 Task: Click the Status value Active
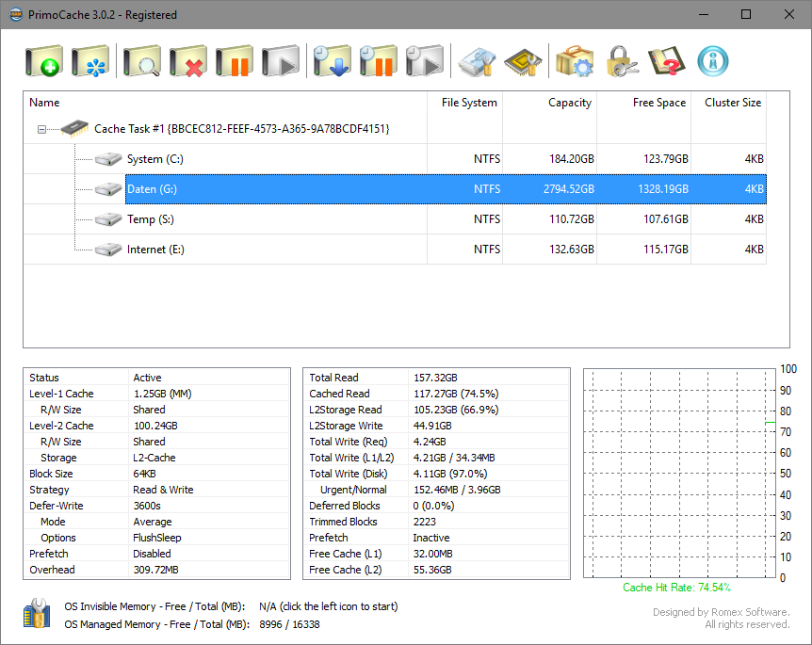(x=147, y=378)
